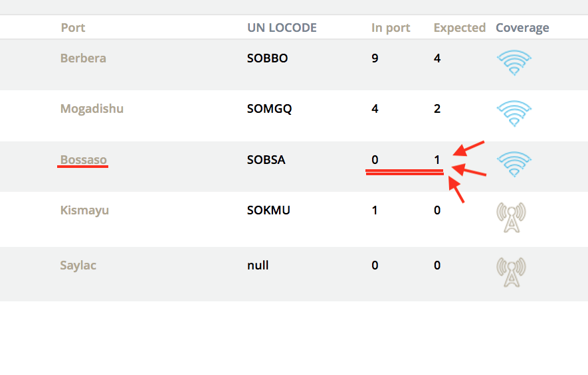Click Bossaso's Wi-Fi coverage icon
Image resolution: width=588 pixels, height=375 pixels.
pos(514,164)
